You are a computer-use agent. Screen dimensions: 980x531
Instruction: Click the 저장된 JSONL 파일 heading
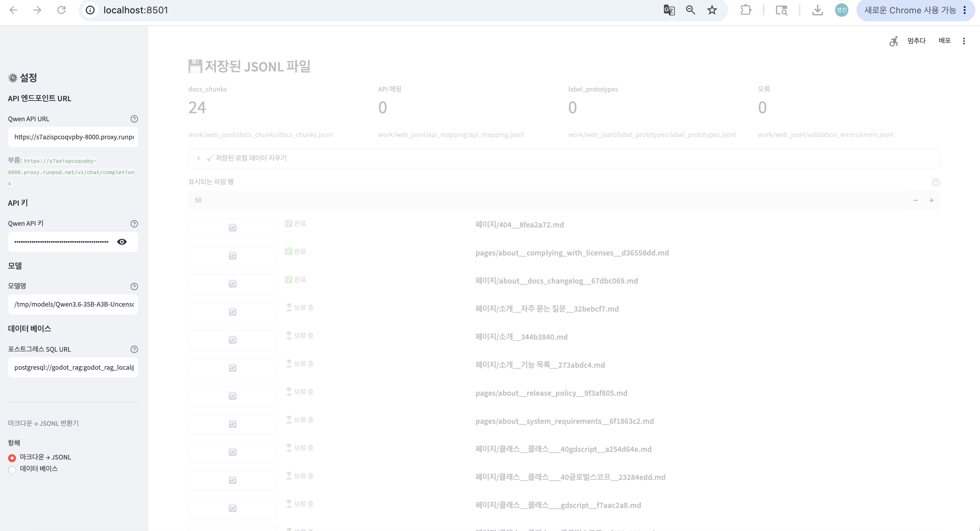[x=250, y=66]
